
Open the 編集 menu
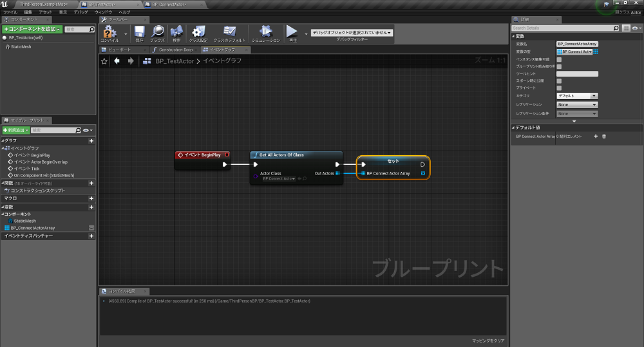pos(28,12)
